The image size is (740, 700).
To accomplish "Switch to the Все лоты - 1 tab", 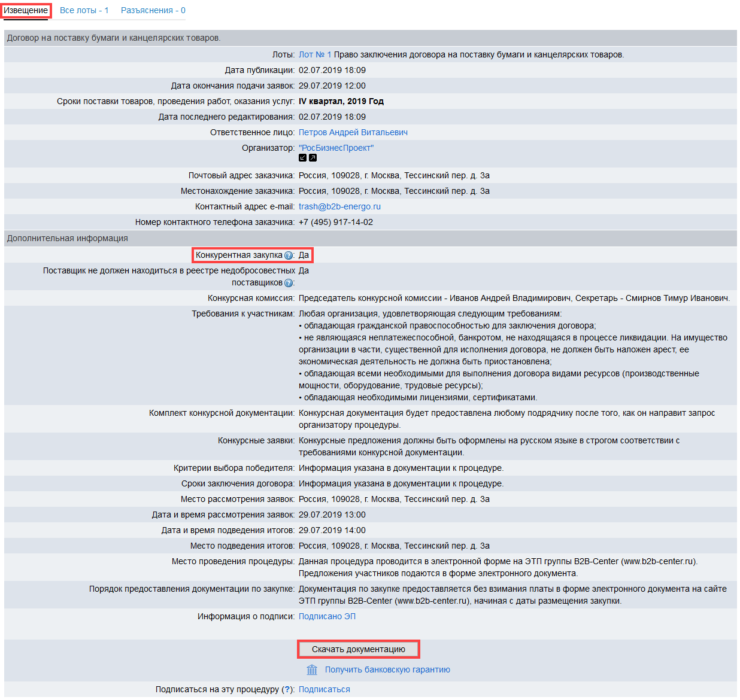I will click(x=84, y=10).
